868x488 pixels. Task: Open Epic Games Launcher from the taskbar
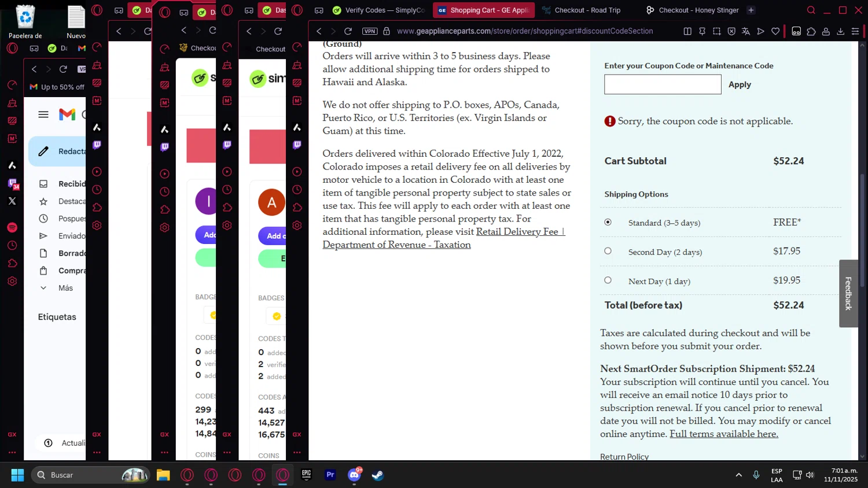click(307, 475)
